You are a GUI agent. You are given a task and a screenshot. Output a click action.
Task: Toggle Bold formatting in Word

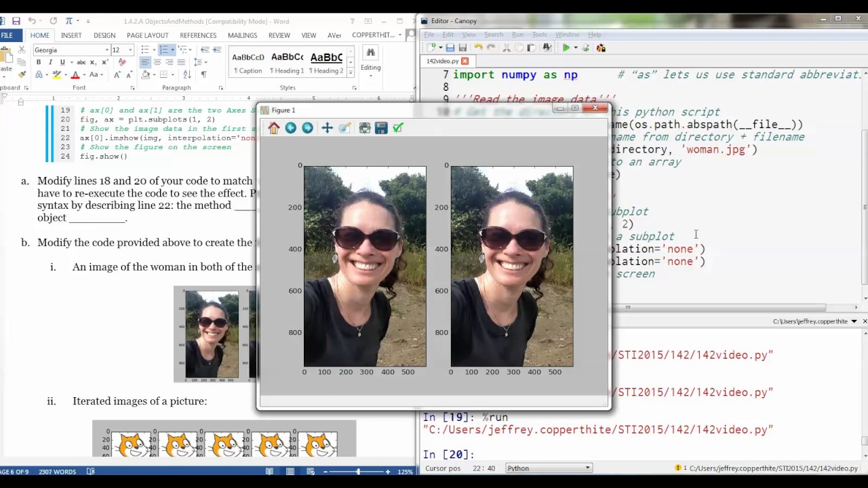click(x=39, y=62)
